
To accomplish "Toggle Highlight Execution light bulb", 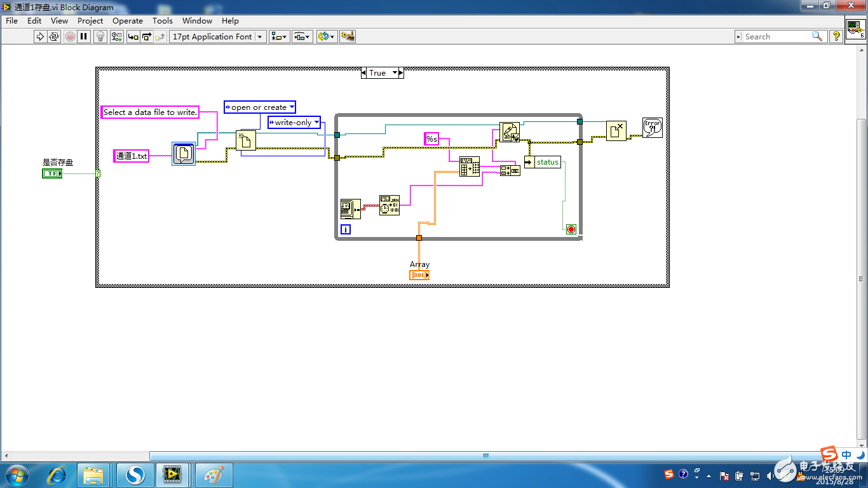I will click(100, 37).
